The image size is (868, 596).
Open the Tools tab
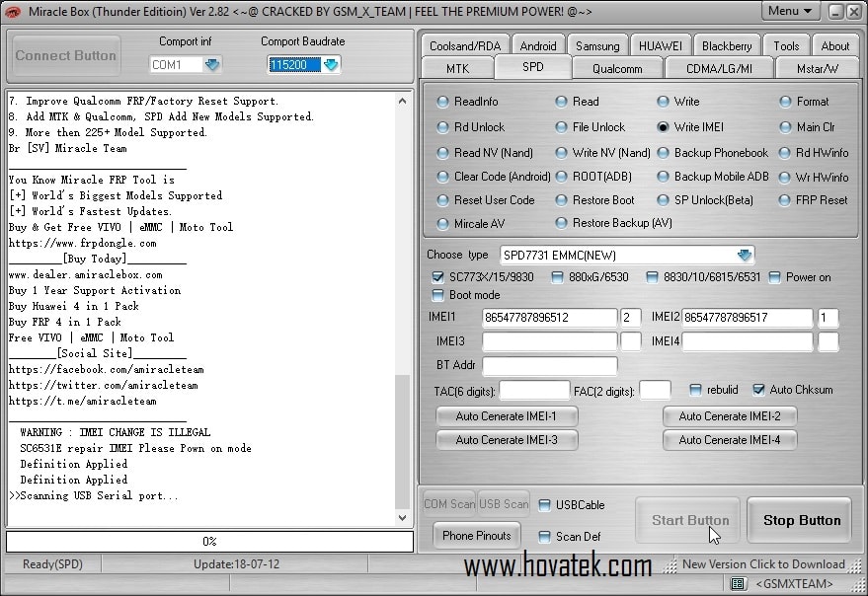tap(786, 46)
